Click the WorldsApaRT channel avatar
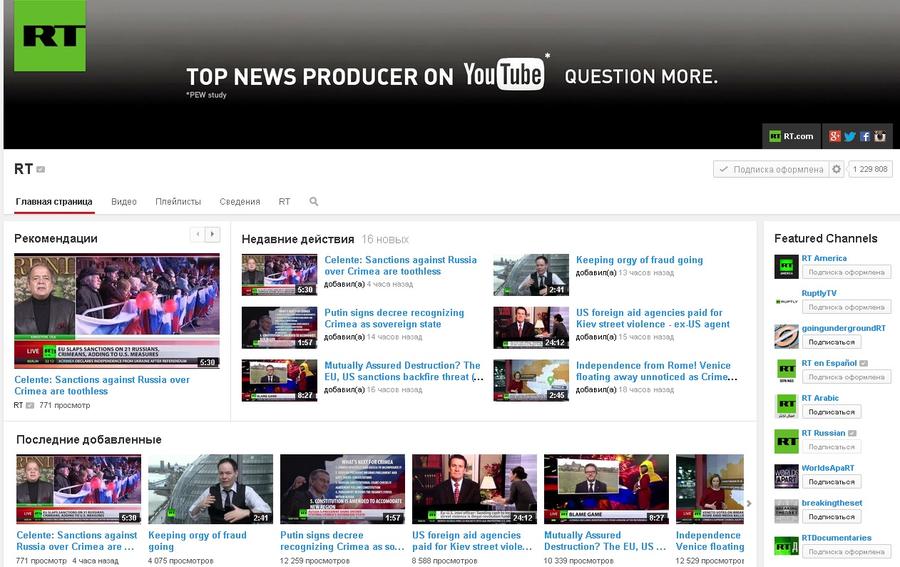 coord(786,476)
